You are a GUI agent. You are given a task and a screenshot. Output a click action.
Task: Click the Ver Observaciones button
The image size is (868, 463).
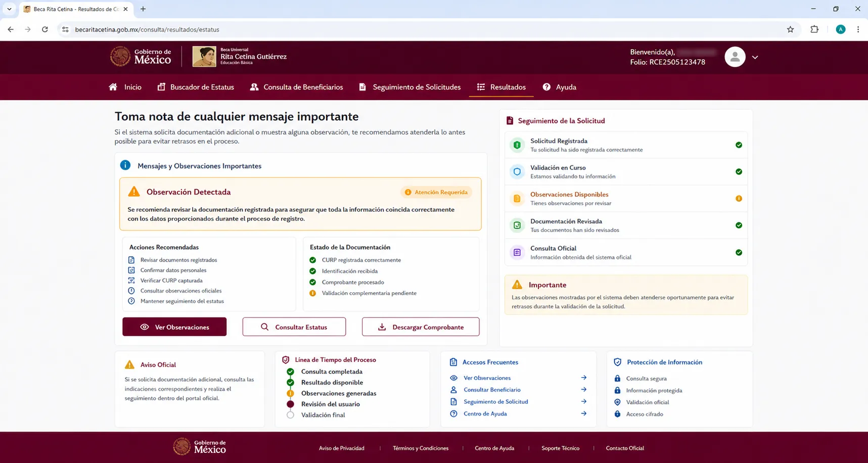pos(174,327)
